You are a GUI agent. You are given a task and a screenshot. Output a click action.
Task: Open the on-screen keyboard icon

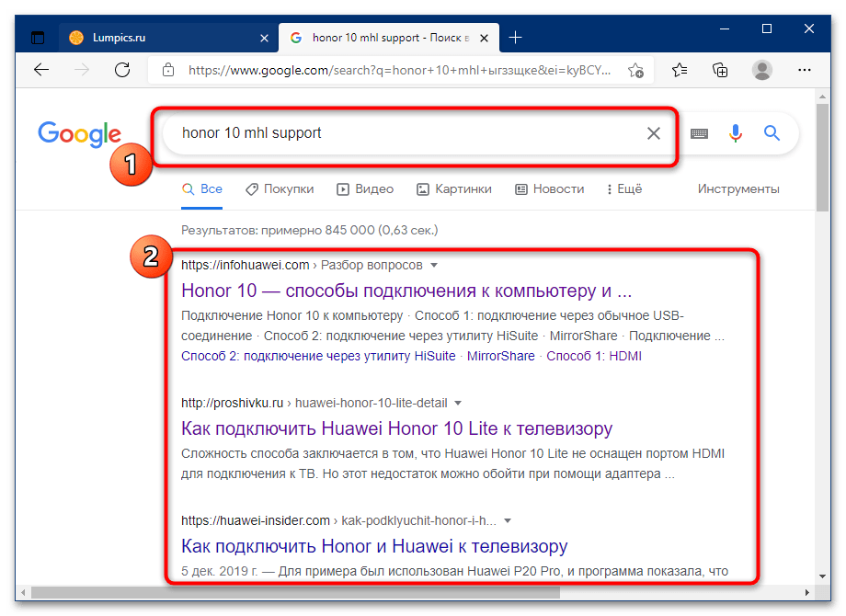coord(699,133)
